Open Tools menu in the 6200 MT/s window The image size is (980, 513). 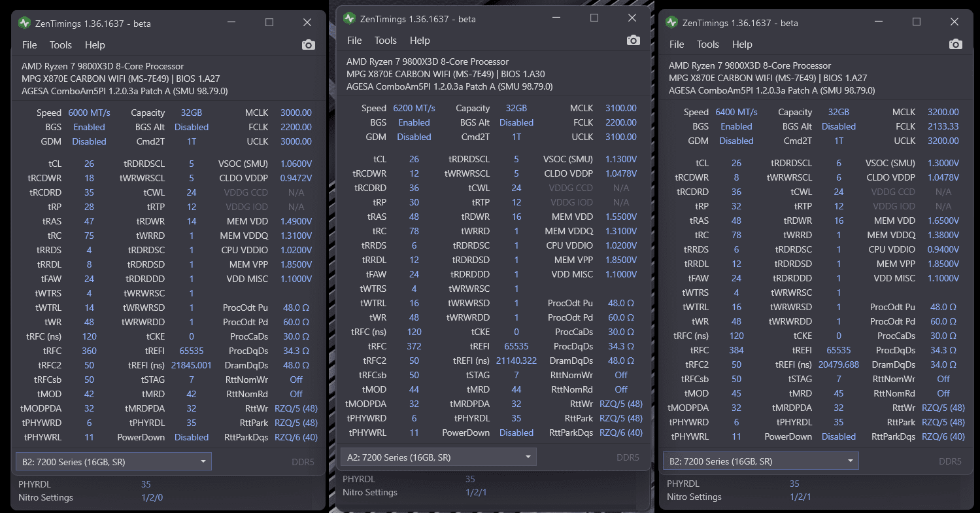point(385,41)
